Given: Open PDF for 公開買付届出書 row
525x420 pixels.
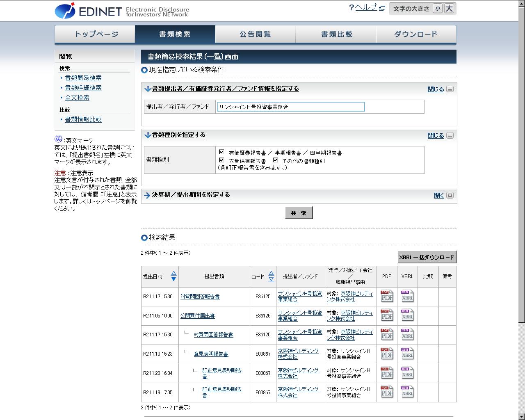Looking at the screenshot, I should 387,315.
